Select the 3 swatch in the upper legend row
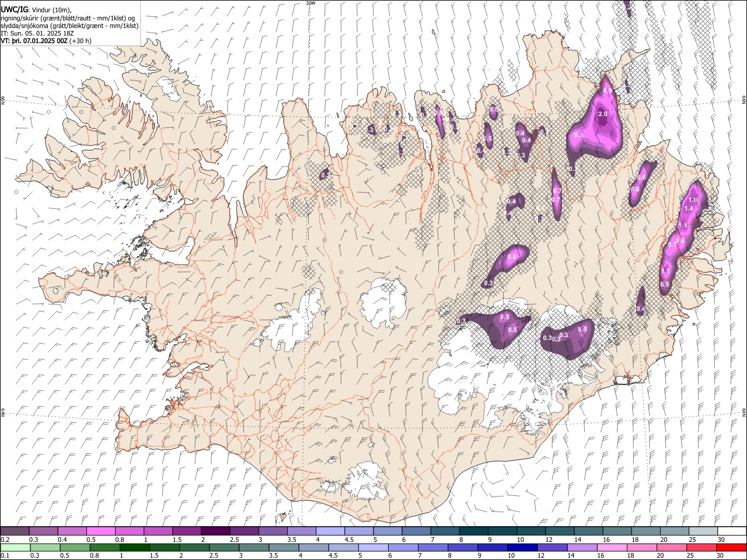 pyautogui.click(x=273, y=531)
